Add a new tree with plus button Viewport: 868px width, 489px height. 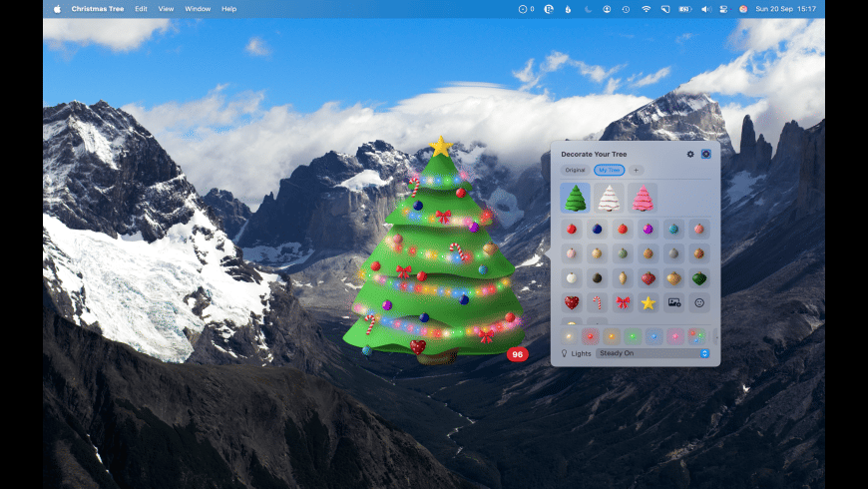(637, 170)
